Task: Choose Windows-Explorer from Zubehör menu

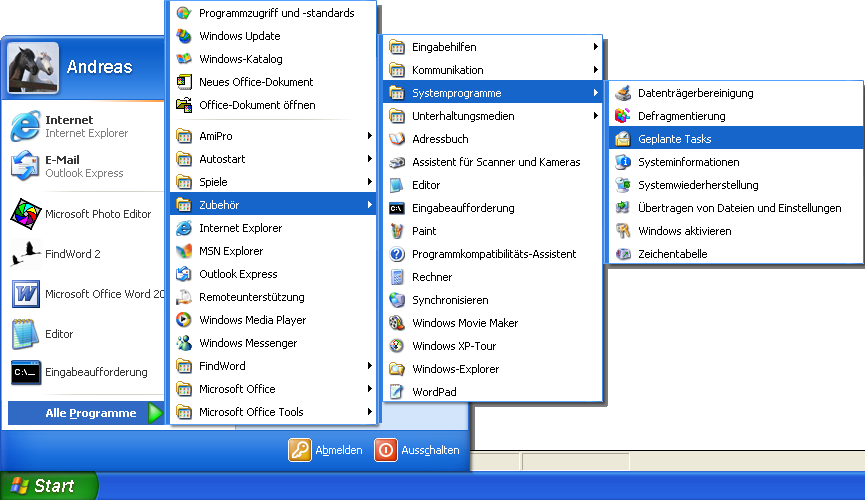Action: [455, 369]
